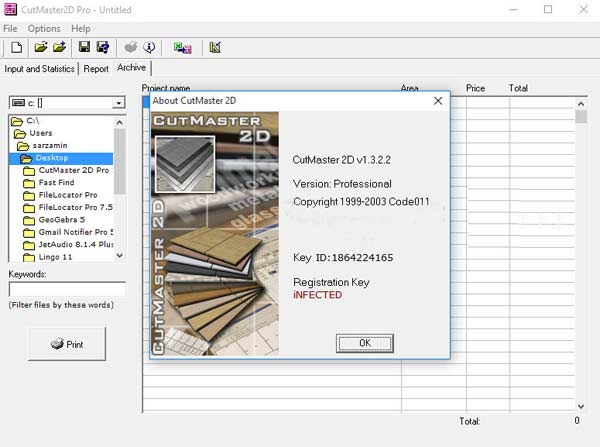This screenshot has width=600, height=447.
Task: Open the File menu
Action: (10, 29)
